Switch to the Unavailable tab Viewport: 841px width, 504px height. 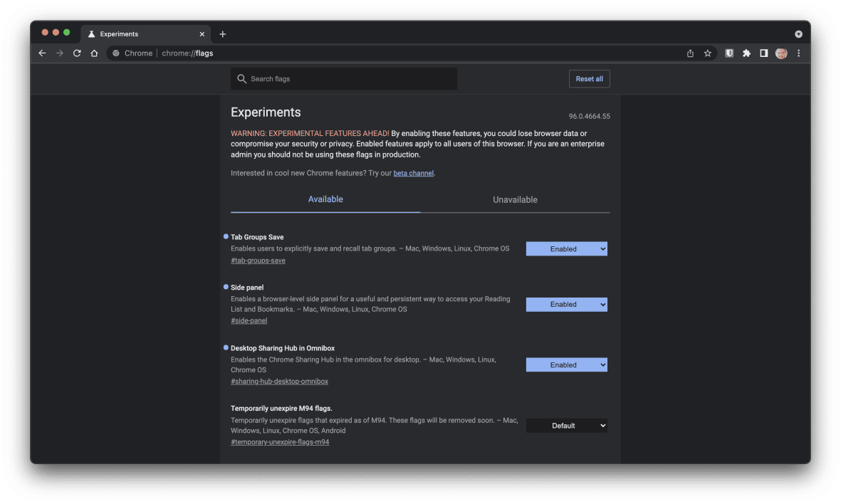[x=515, y=199]
